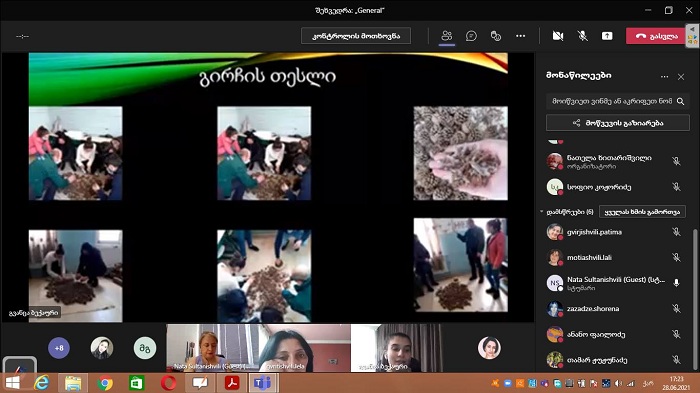Click the meeting timer in top left
Screen dimensions: 700x393
coord(22,36)
